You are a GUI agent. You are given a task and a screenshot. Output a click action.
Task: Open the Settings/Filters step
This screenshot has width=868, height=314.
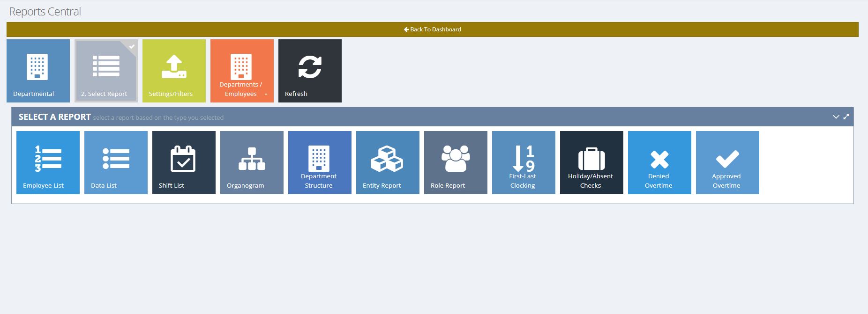click(174, 71)
